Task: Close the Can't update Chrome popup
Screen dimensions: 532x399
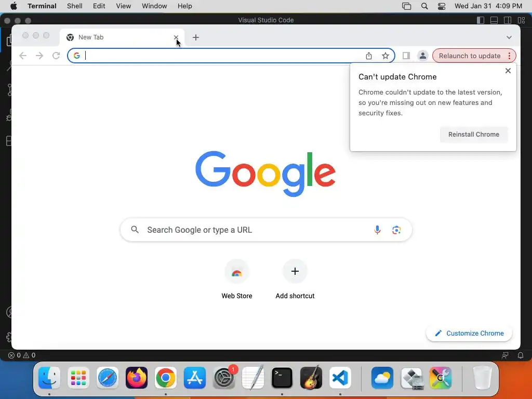Action: pos(508,71)
